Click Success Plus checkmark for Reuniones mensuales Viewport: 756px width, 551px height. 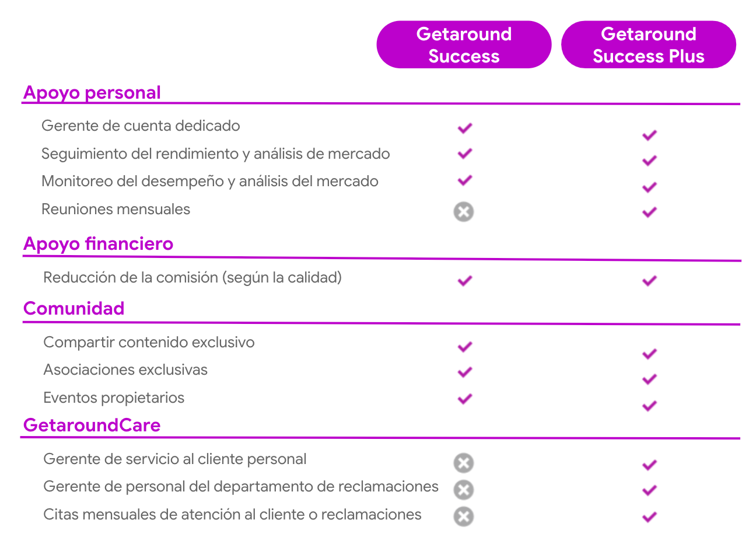[649, 212]
